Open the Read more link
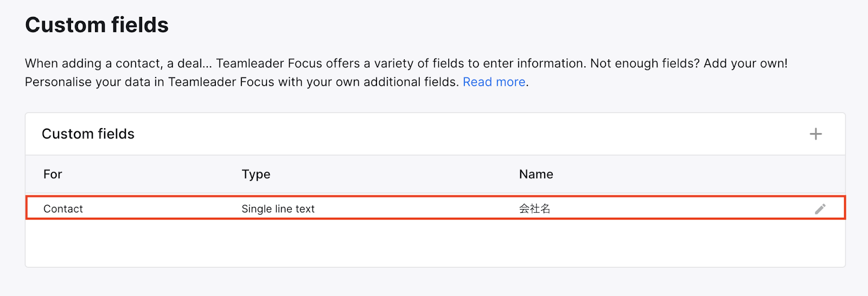 tap(494, 82)
